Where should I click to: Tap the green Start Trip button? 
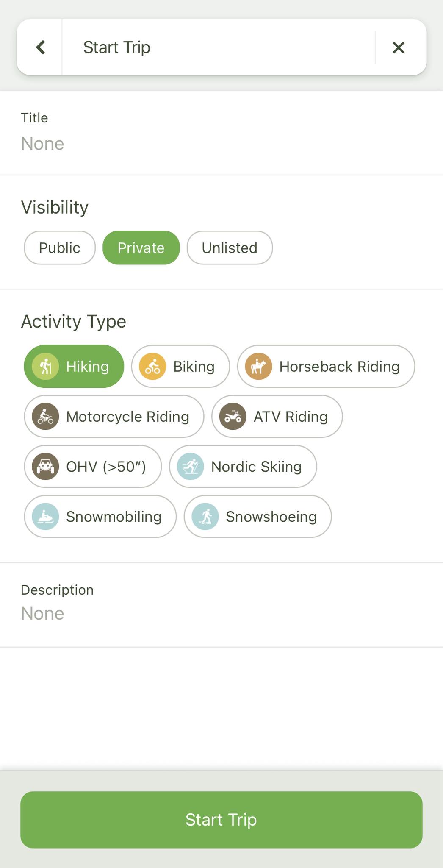pos(221,820)
